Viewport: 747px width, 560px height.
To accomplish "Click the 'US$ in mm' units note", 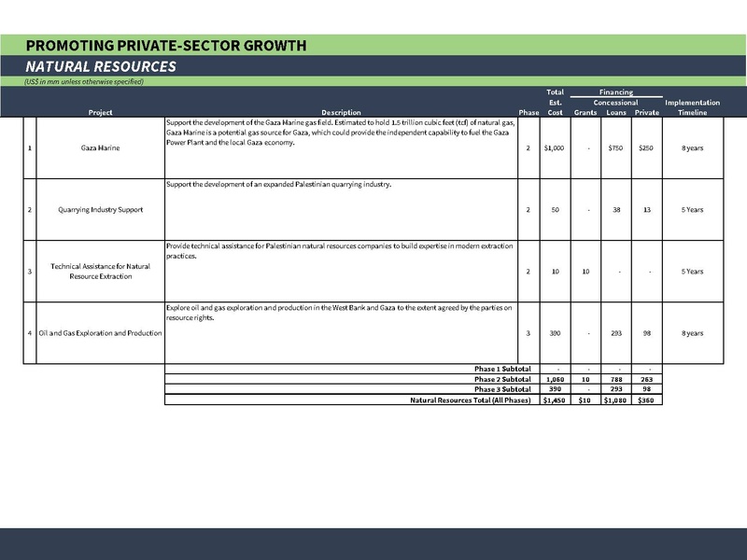I will 84,82.
